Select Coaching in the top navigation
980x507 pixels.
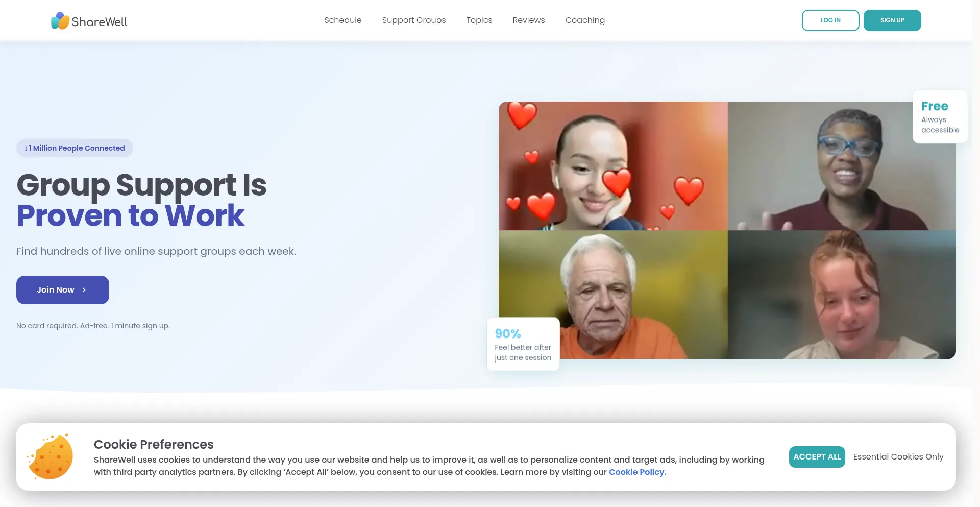(x=585, y=20)
